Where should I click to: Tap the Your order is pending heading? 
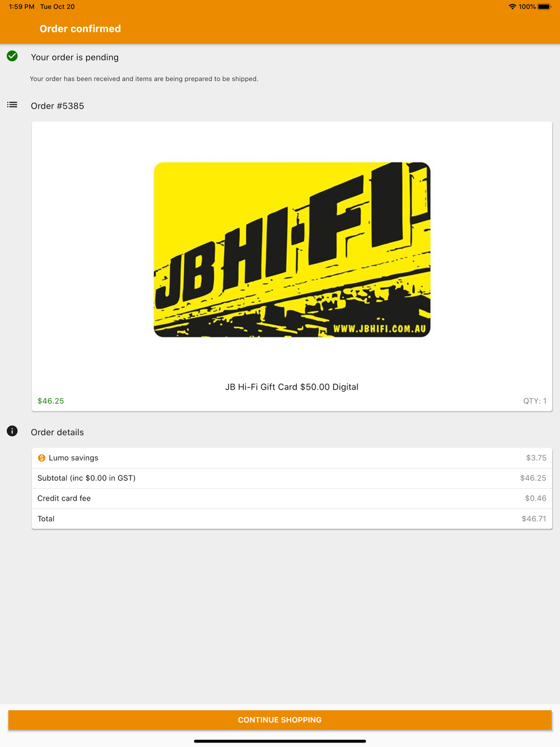[x=75, y=57]
